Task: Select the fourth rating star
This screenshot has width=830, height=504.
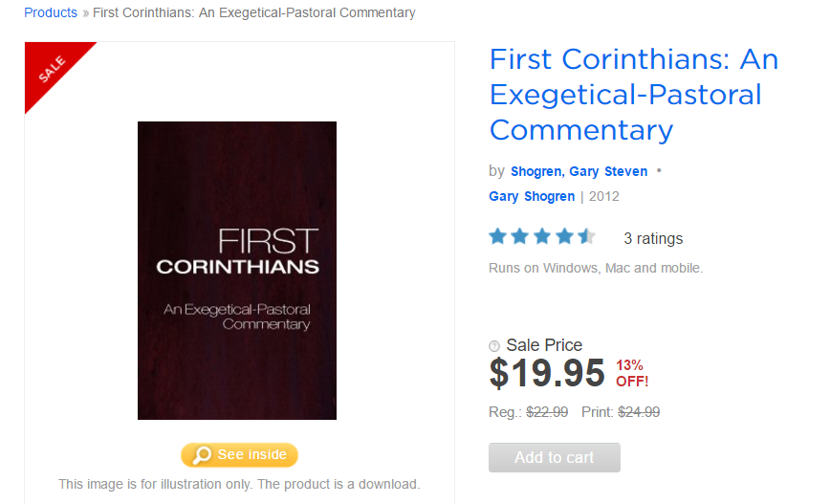Action: [564, 237]
